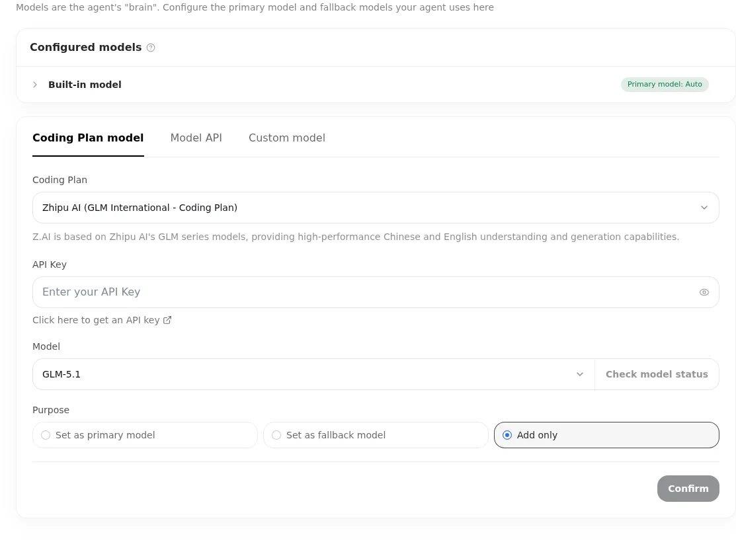Open the Model dropdown showing GLM-5.1

313,374
